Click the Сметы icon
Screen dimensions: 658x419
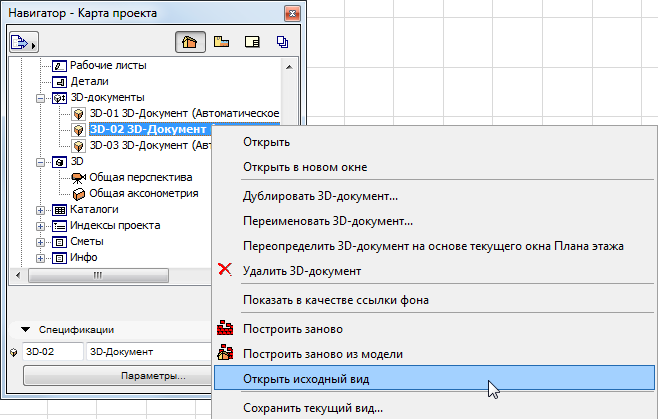pyautogui.click(x=59, y=242)
